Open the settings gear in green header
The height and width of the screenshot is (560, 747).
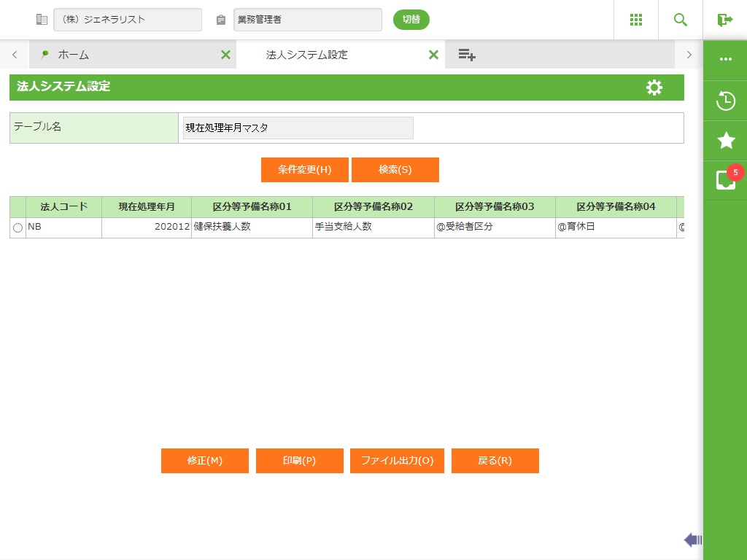point(654,87)
